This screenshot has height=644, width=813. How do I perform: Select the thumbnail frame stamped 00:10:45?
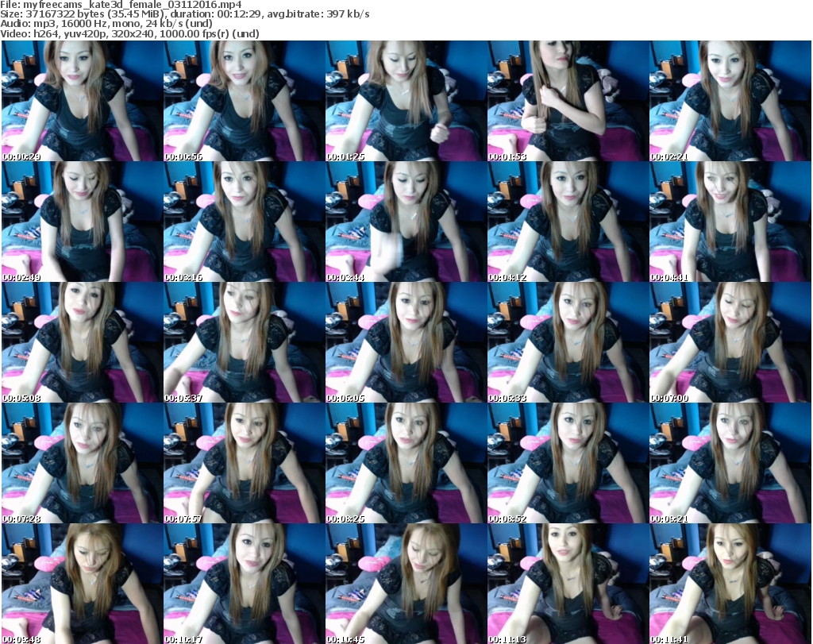pyautogui.click(x=406, y=584)
